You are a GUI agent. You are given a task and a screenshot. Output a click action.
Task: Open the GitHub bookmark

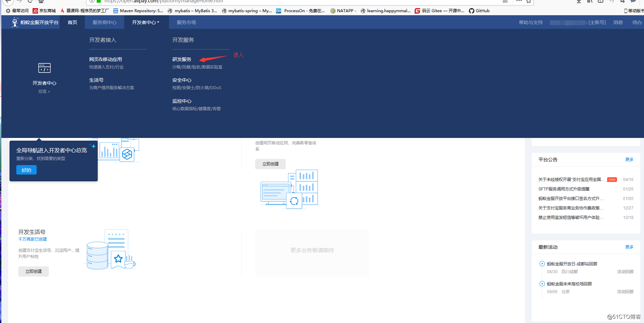[x=479, y=11]
